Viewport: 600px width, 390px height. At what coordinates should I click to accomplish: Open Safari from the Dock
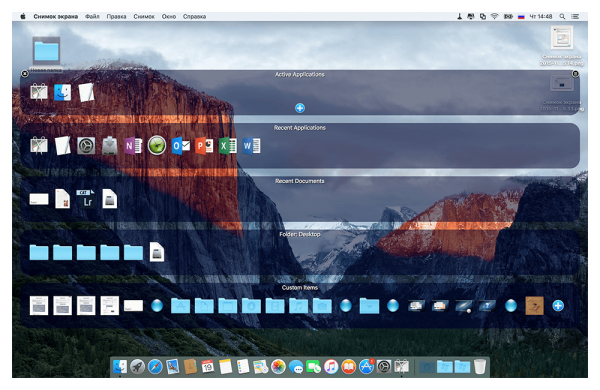pyautogui.click(x=155, y=367)
